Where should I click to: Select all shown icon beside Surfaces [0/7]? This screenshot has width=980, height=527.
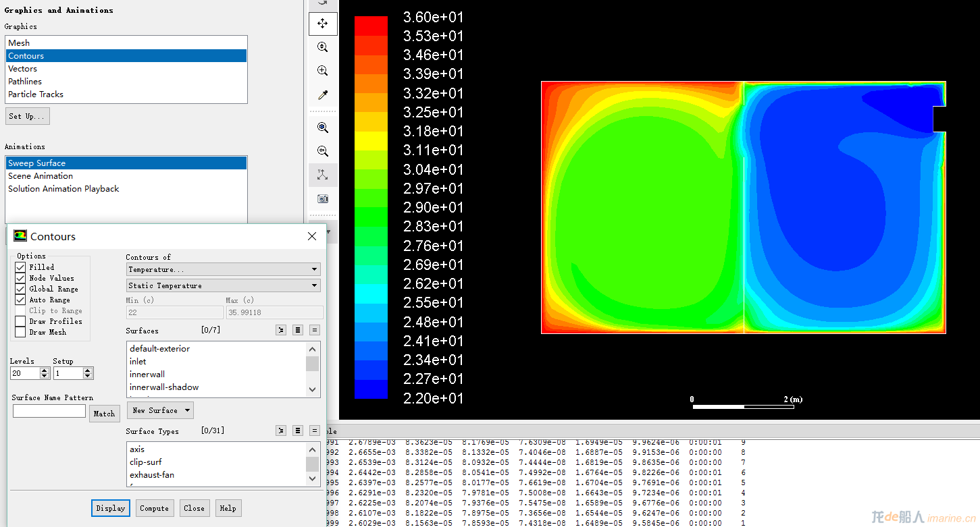coord(298,330)
